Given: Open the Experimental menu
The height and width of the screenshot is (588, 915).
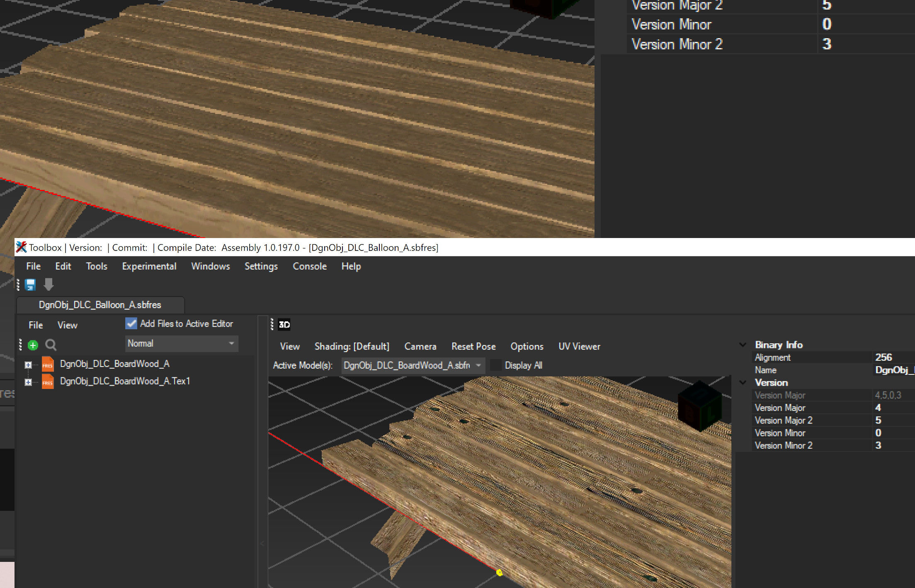Looking at the screenshot, I should [x=149, y=266].
